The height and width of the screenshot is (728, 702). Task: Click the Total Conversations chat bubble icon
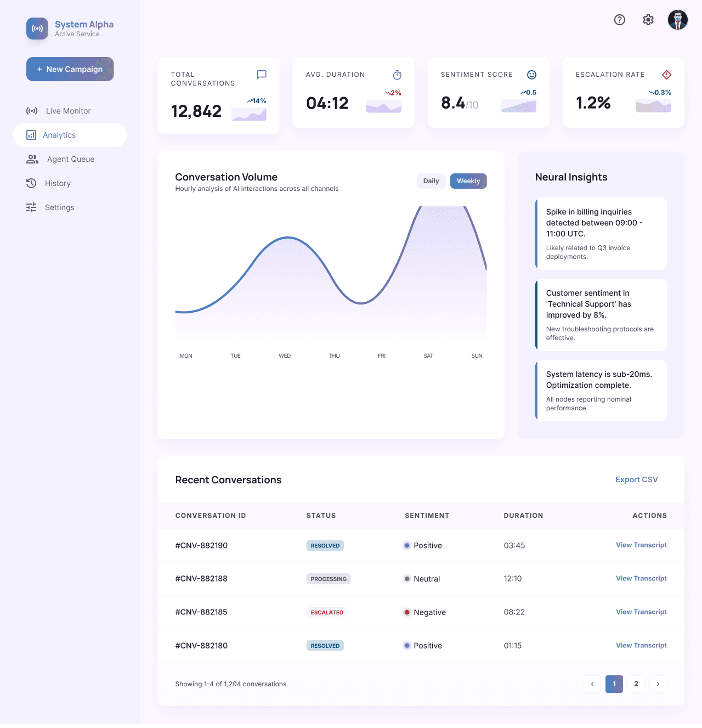point(262,75)
